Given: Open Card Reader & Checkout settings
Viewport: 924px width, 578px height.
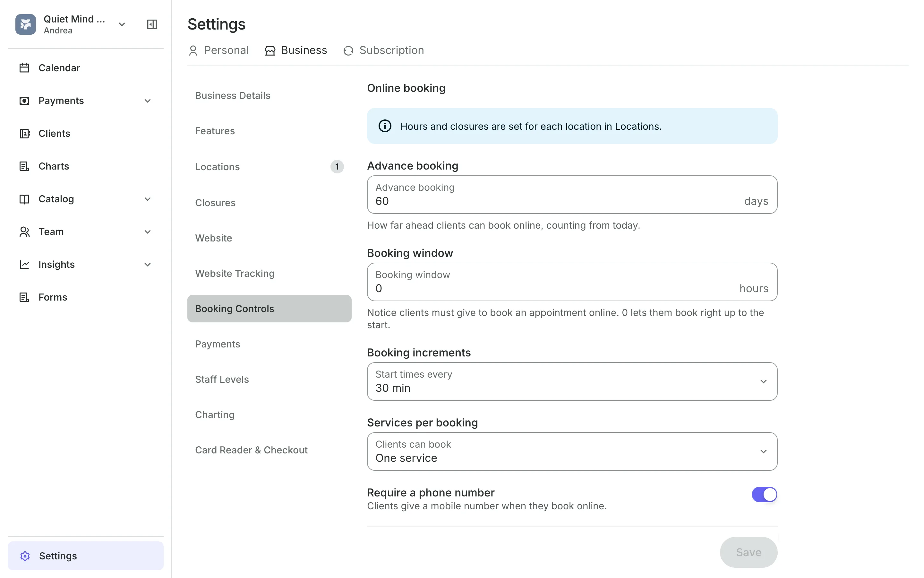Looking at the screenshot, I should click(269, 450).
